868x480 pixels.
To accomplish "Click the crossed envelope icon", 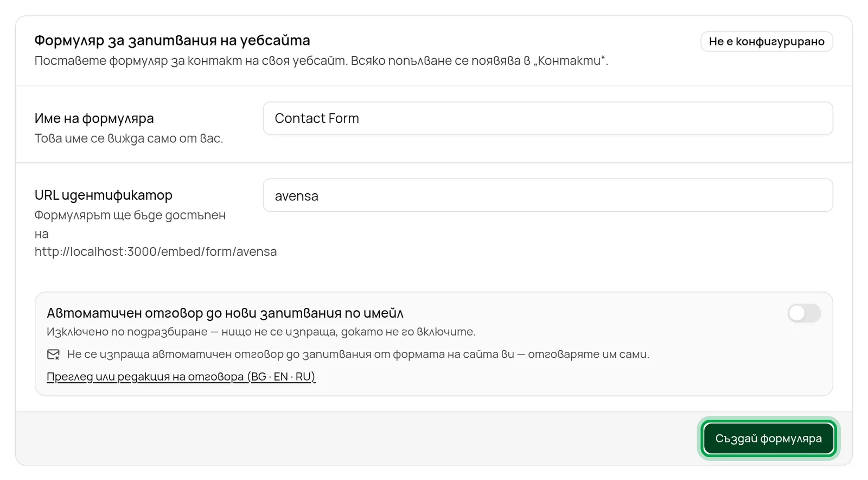I will pos(53,355).
